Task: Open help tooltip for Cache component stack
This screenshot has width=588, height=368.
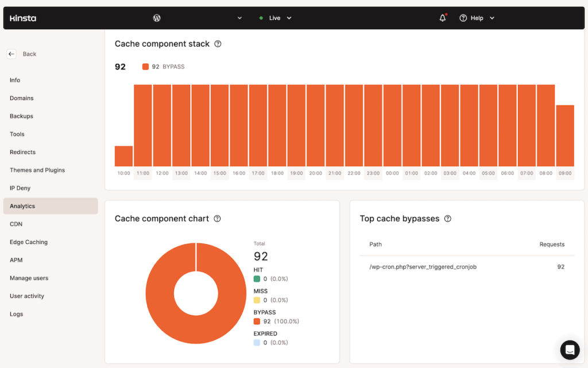Action: click(x=218, y=44)
